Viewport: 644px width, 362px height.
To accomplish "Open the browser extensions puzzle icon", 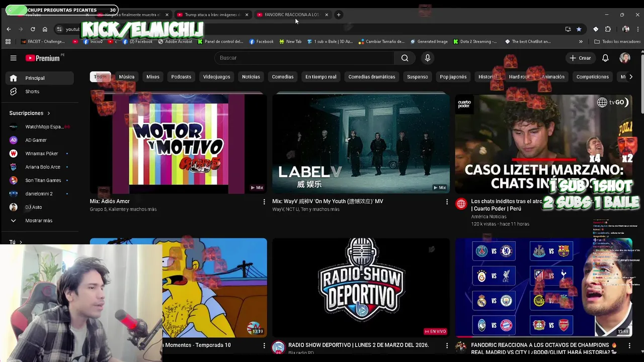I will coord(608,29).
